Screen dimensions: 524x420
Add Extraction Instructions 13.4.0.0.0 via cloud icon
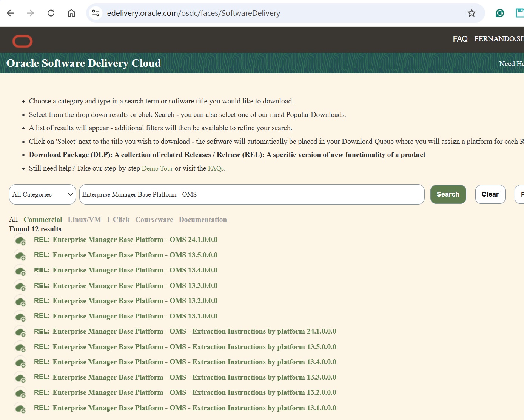20,363
